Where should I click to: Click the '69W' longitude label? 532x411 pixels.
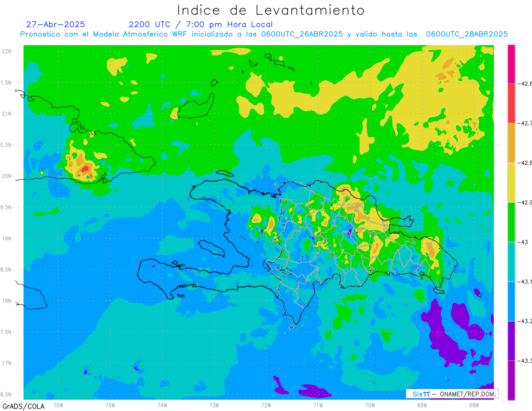tap(422, 405)
